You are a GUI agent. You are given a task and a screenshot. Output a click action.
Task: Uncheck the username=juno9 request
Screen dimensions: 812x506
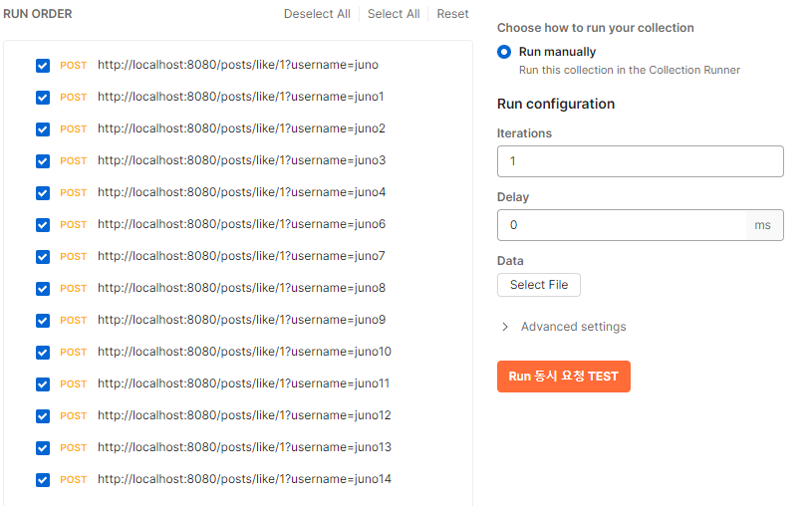point(43,321)
